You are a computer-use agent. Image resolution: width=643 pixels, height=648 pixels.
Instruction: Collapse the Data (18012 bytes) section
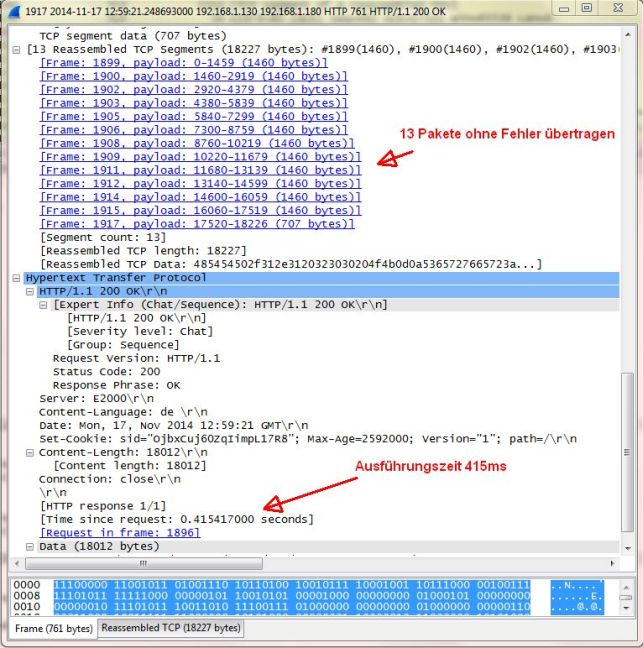click(x=30, y=547)
